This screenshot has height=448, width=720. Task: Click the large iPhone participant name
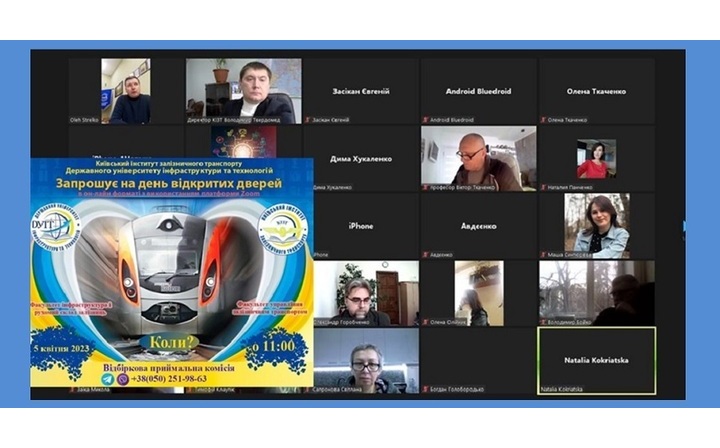[x=361, y=226]
